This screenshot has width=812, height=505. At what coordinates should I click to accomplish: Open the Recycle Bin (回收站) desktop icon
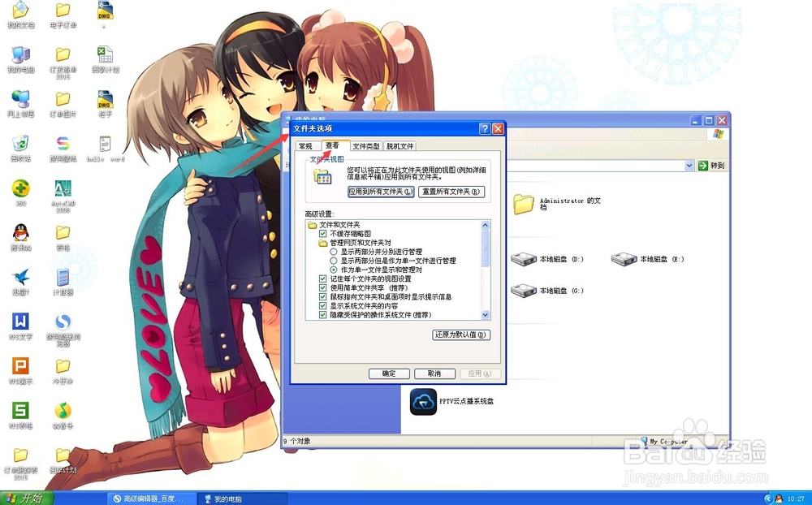[x=21, y=149]
